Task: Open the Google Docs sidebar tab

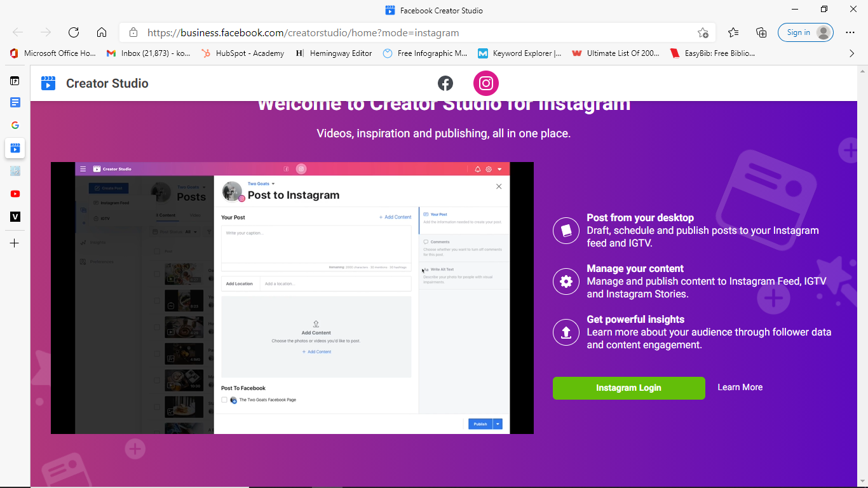Action: tap(15, 102)
